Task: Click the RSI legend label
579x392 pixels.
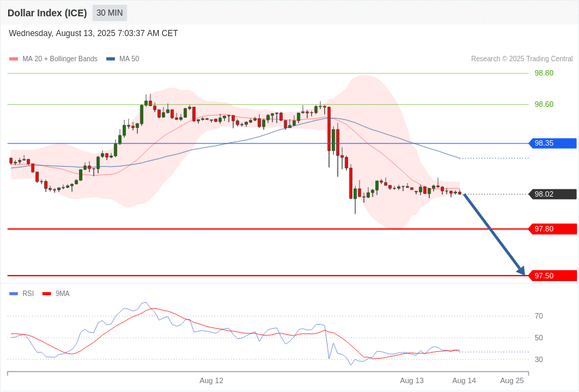Action: click(28, 293)
